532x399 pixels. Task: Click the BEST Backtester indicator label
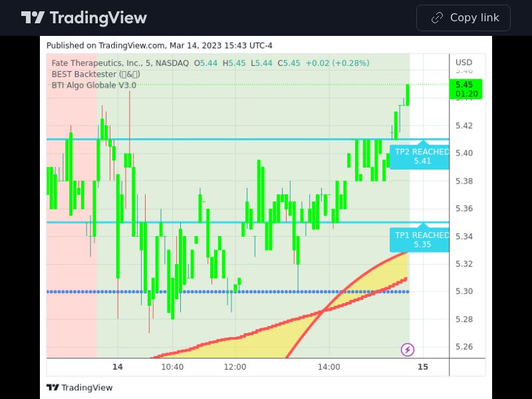click(96, 74)
